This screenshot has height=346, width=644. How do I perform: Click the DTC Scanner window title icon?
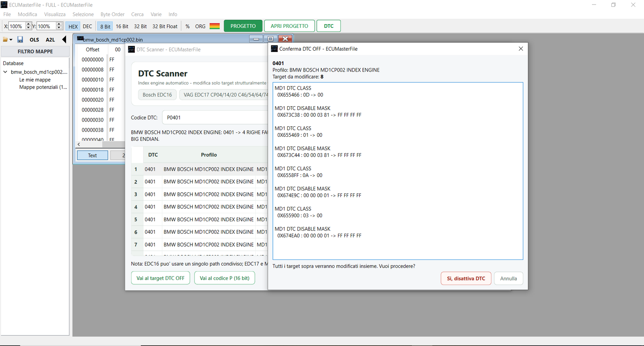click(131, 49)
